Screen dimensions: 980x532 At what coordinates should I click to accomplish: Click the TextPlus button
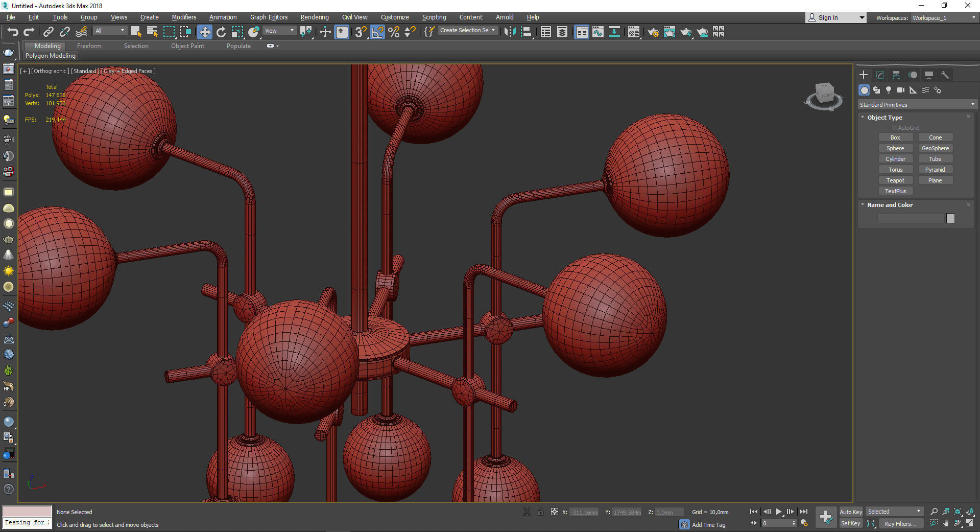(895, 191)
